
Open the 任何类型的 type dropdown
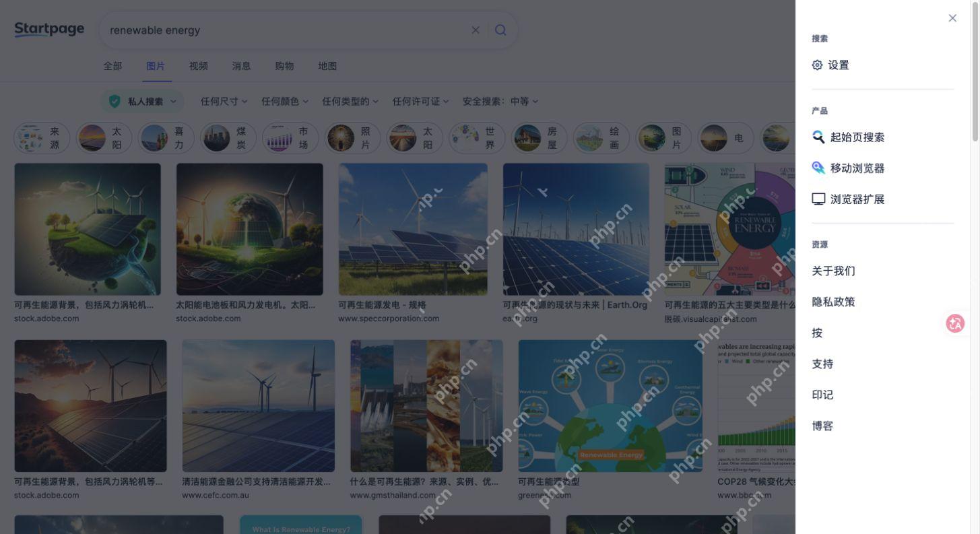pyautogui.click(x=350, y=101)
